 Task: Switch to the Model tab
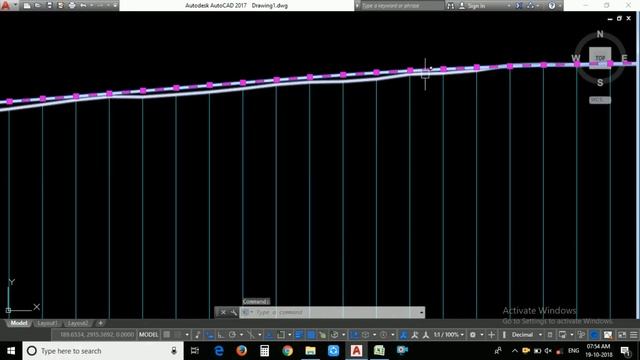click(x=19, y=323)
